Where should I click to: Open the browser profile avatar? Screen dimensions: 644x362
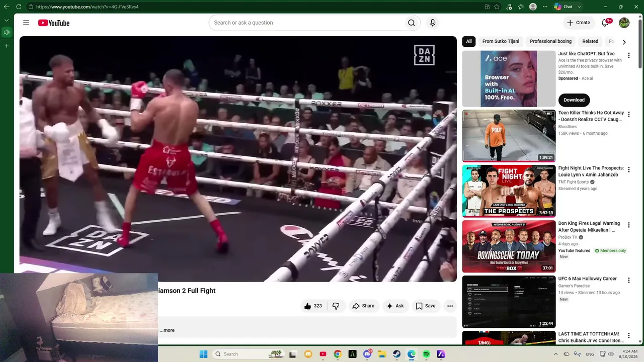(533, 7)
